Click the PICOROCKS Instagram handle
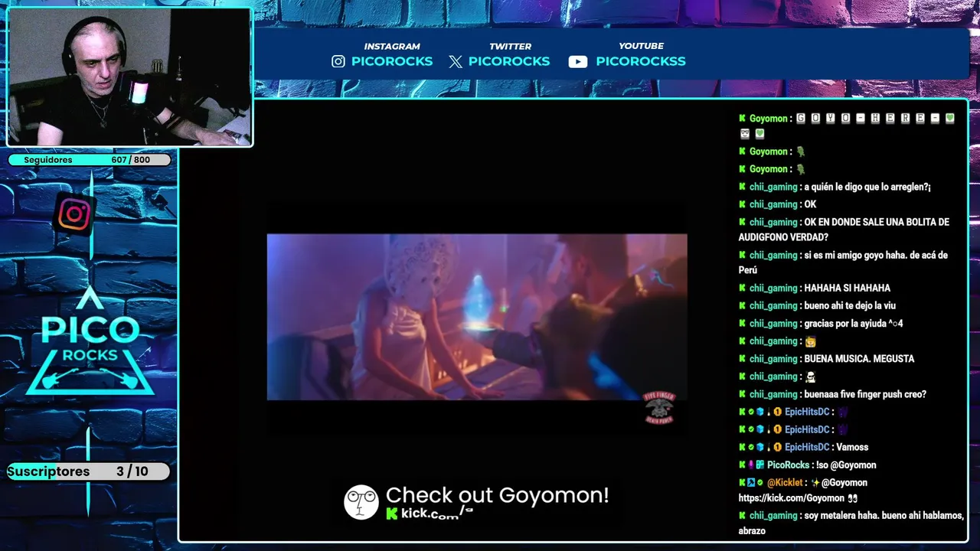Viewport: 980px width, 551px height. [x=392, y=61]
